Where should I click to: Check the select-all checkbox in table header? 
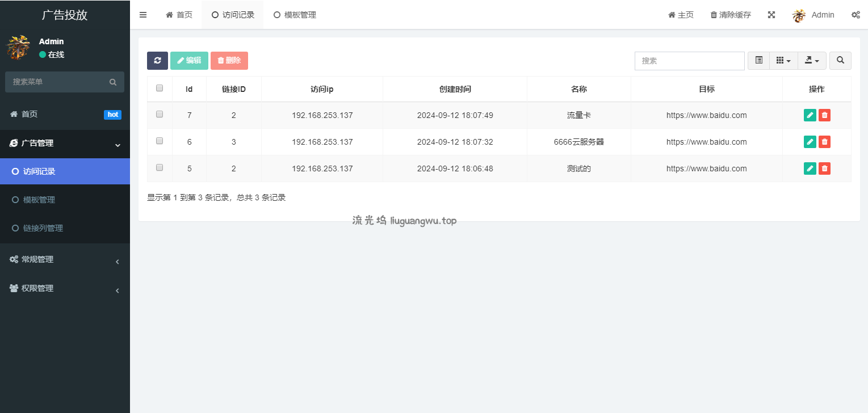[x=160, y=88]
